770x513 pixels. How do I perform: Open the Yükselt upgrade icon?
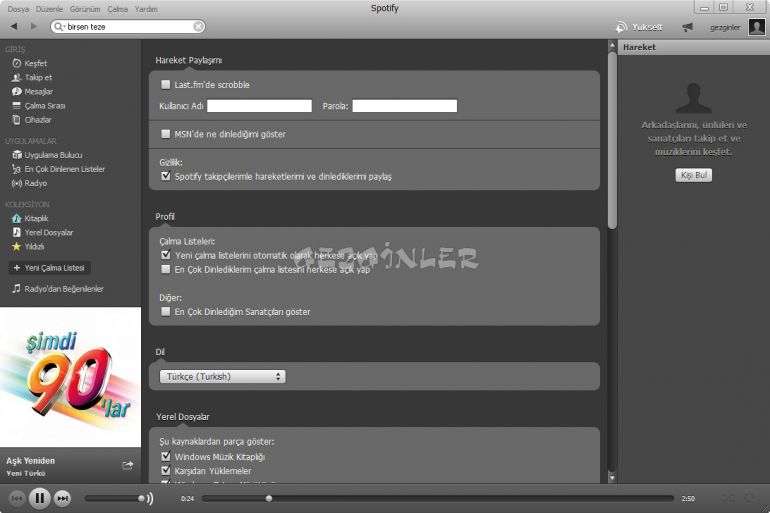click(x=621, y=27)
